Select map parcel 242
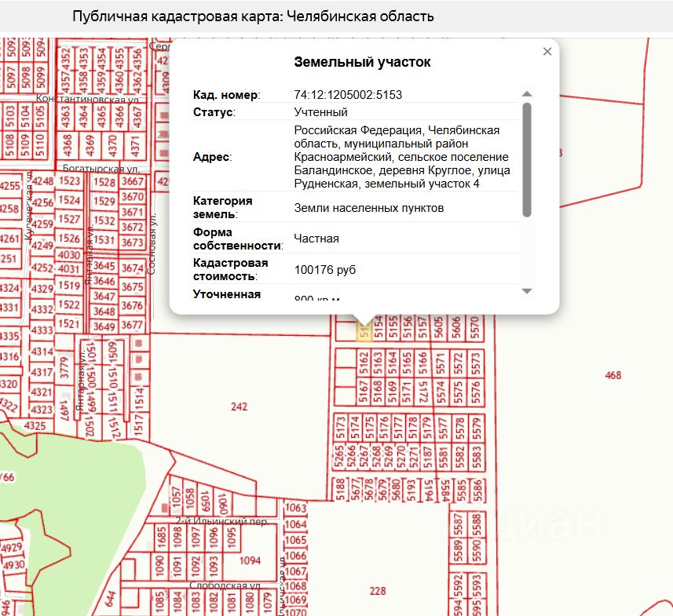 239,406
